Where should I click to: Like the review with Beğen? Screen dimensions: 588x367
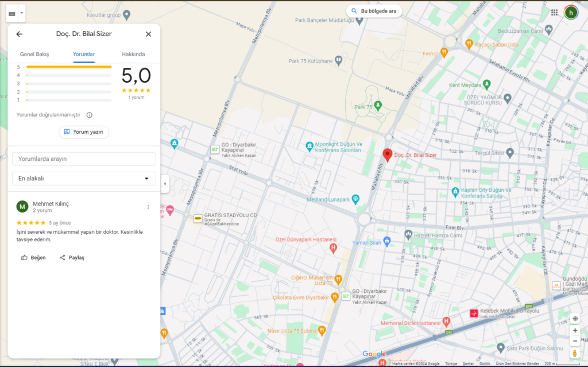(x=33, y=257)
